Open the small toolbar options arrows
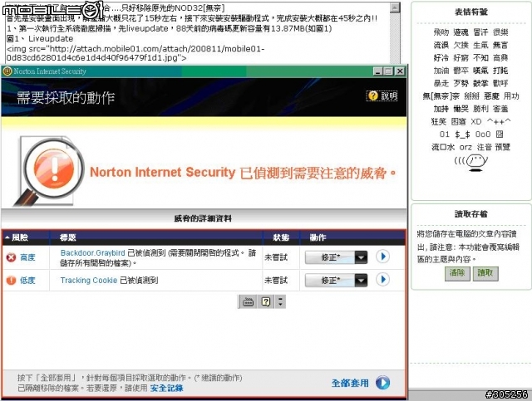The height and width of the screenshot is (401, 532). click(x=280, y=301)
